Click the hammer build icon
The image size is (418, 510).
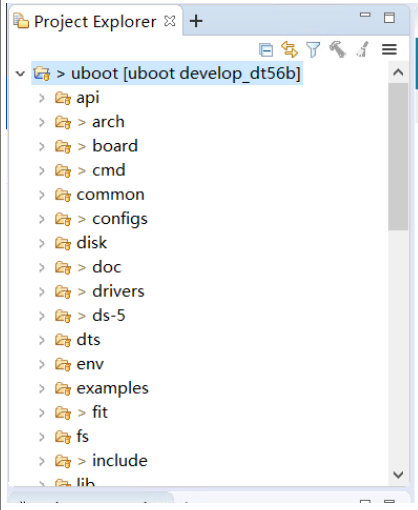click(x=337, y=49)
